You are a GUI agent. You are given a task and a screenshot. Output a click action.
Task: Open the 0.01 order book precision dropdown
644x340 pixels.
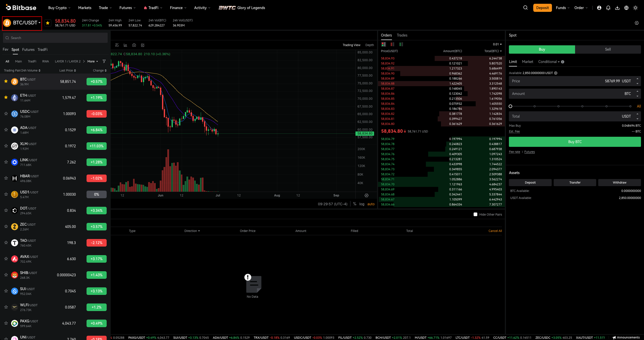point(497,44)
